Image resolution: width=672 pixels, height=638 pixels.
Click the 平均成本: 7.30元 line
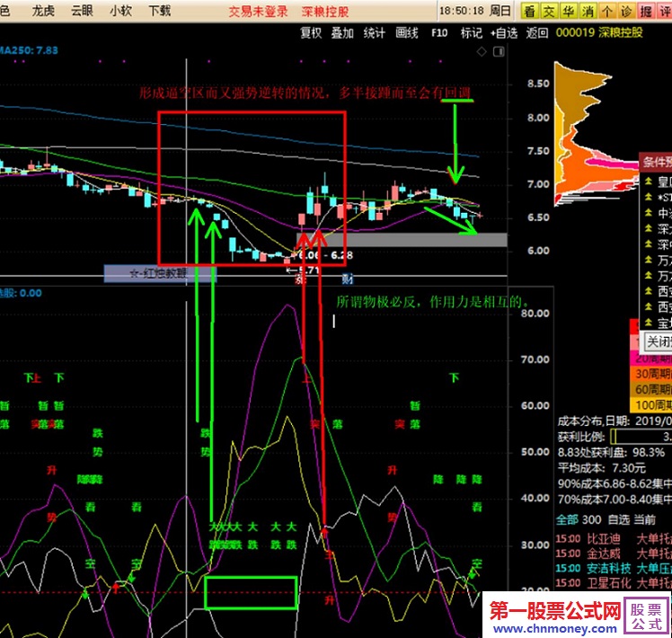602,468
